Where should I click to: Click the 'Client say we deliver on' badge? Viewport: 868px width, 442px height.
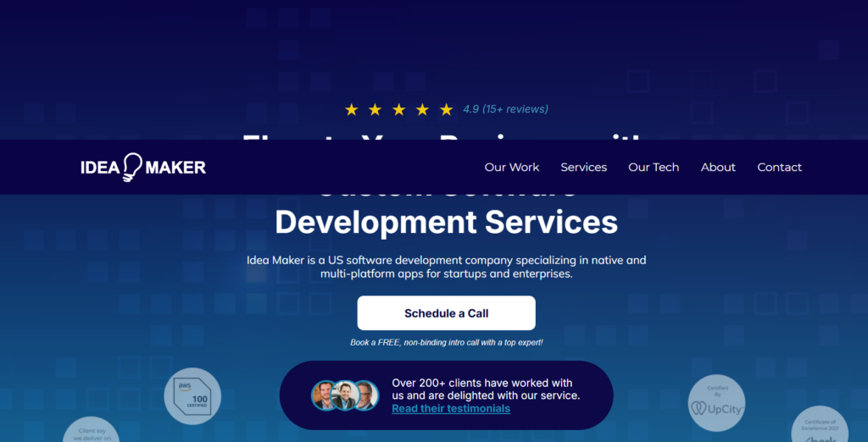pyautogui.click(x=91, y=430)
